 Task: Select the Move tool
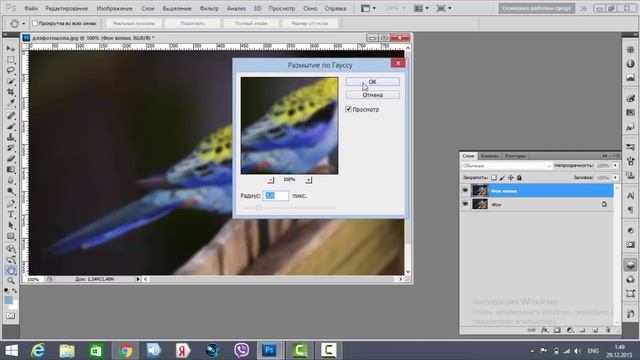[x=11, y=49]
